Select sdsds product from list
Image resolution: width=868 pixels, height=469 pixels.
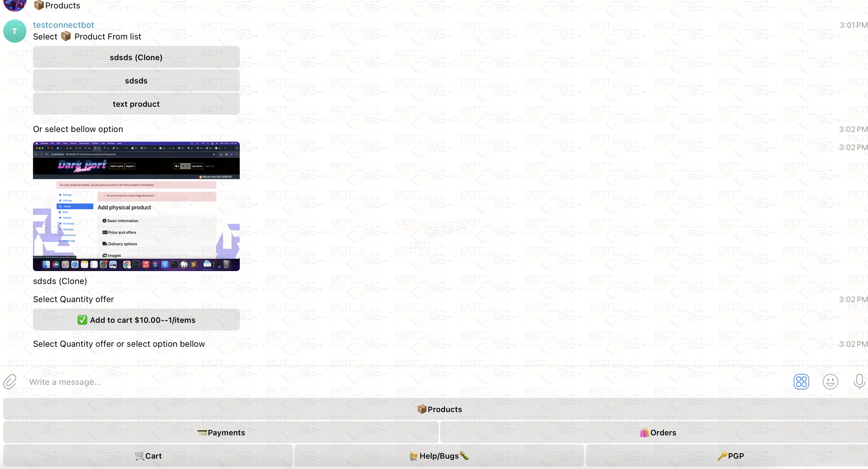(x=136, y=80)
